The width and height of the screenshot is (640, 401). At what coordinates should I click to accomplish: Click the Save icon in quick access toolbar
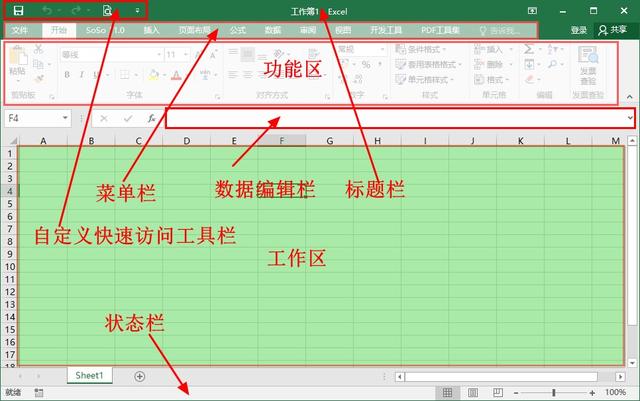coord(18,11)
